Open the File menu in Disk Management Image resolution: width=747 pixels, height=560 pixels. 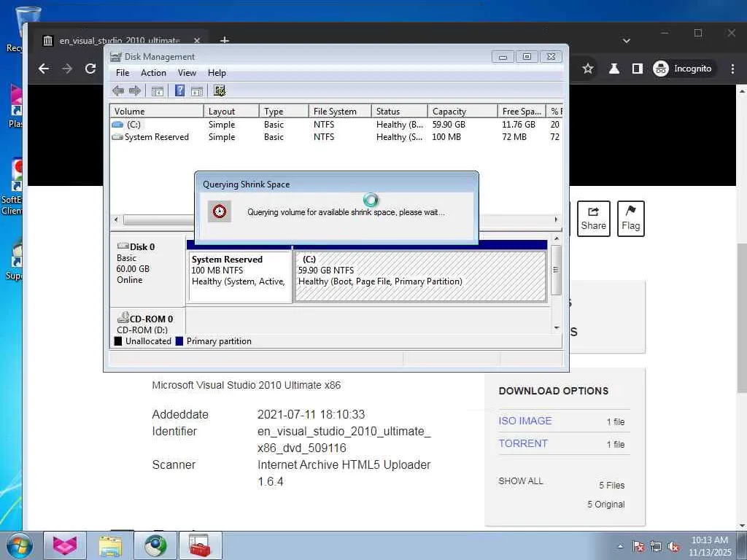tap(123, 73)
